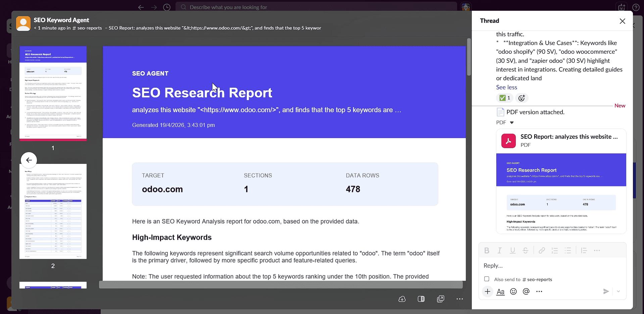Viewport: 644px width, 314px height.
Task: Click the PDF type icon beside 'PDF version attached'
Action: pos(500,112)
